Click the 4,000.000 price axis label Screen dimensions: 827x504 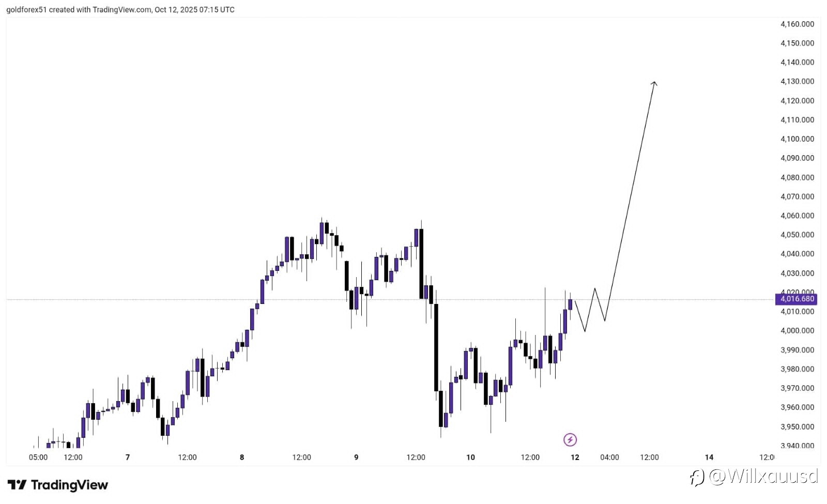tap(797, 330)
